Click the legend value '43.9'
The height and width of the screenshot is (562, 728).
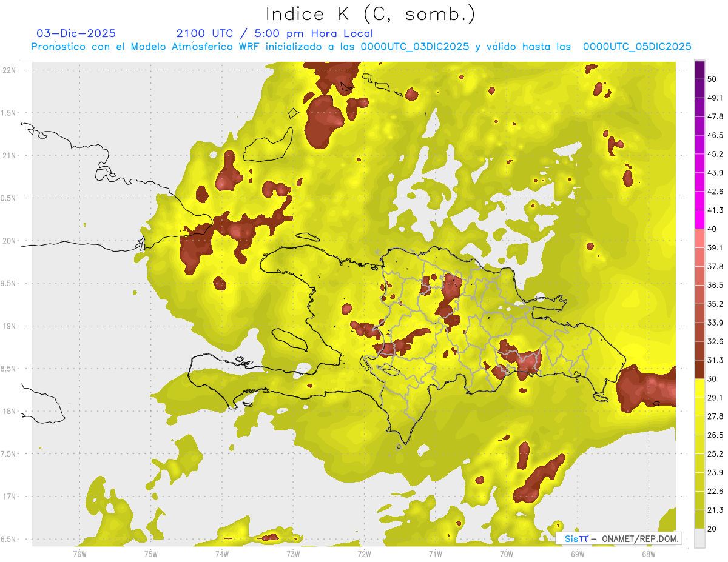click(715, 173)
